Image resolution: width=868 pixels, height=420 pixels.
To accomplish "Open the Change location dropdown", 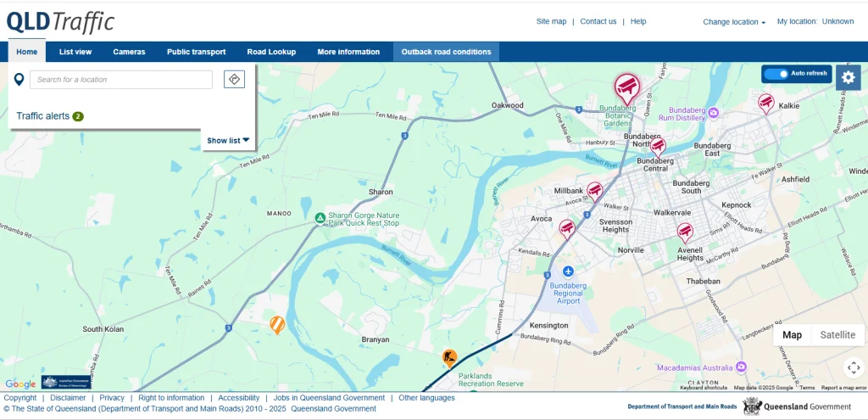I will coord(733,22).
